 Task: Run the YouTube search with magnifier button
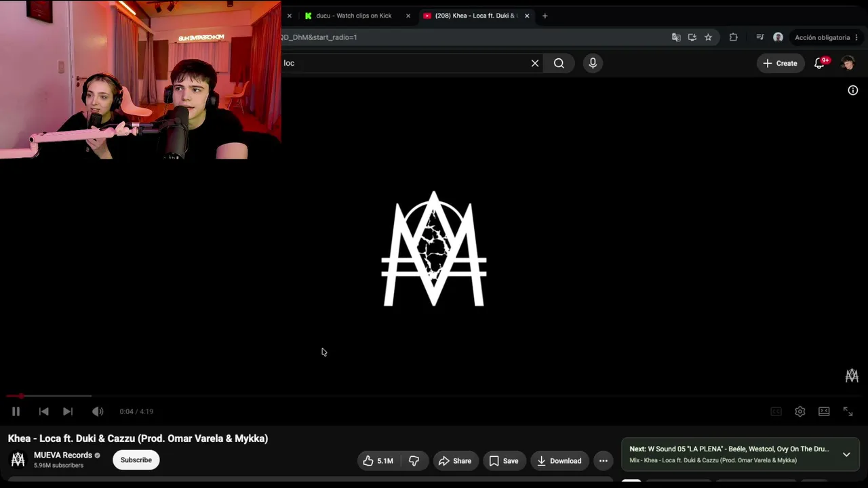click(559, 63)
